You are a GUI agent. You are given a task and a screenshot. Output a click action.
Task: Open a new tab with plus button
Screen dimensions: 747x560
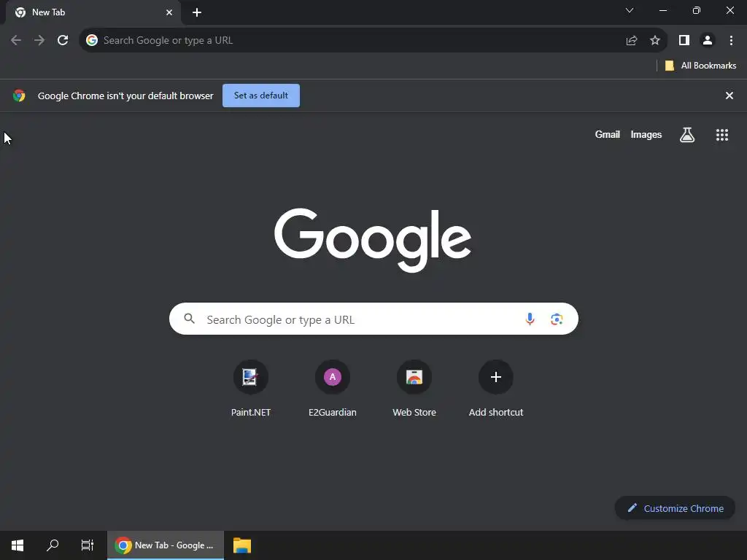(197, 12)
